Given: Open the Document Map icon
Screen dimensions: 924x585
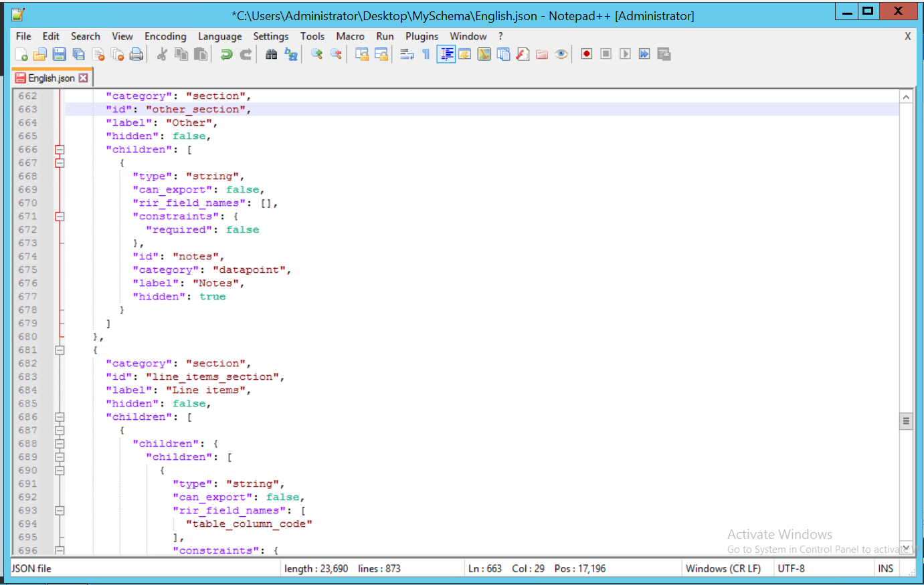Looking at the screenshot, I should coord(484,53).
